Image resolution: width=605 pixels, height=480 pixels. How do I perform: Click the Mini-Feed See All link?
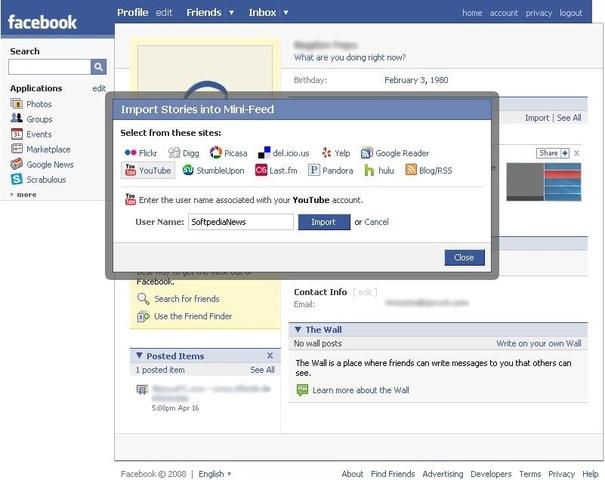(x=569, y=118)
